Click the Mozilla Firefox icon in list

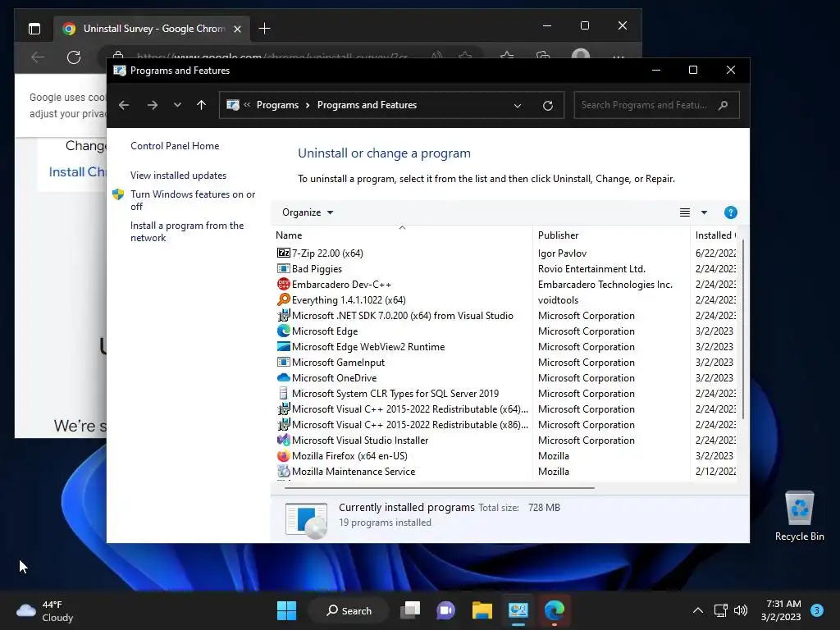point(283,455)
